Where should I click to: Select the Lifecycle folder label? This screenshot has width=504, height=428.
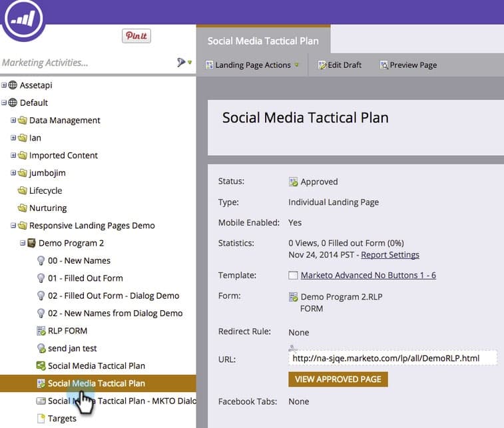tap(46, 190)
